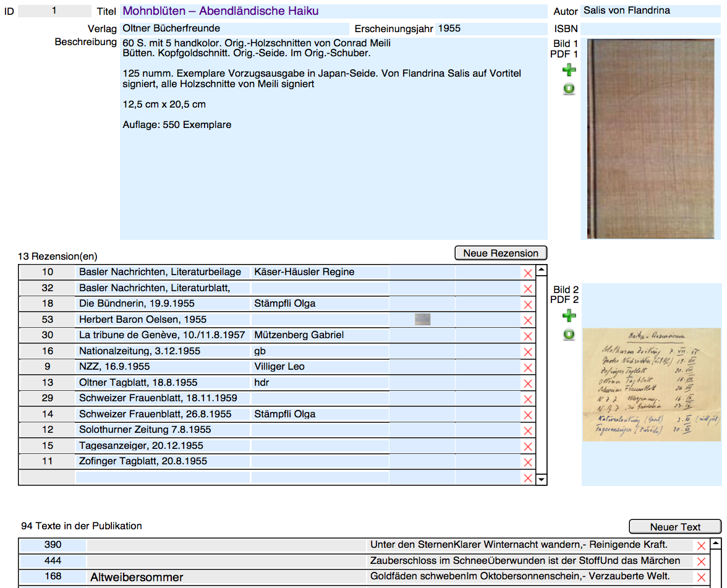Remove the Altweibersommer text entry

click(701, 577)
